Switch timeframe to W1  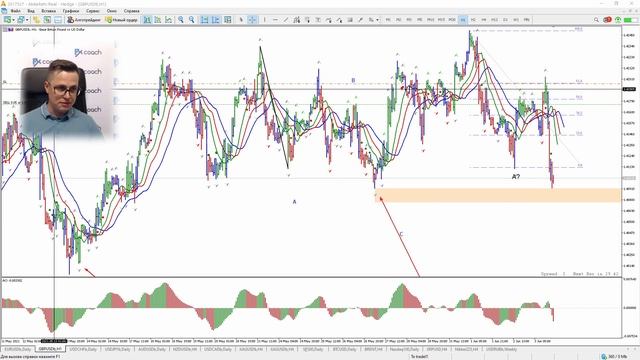516,20
